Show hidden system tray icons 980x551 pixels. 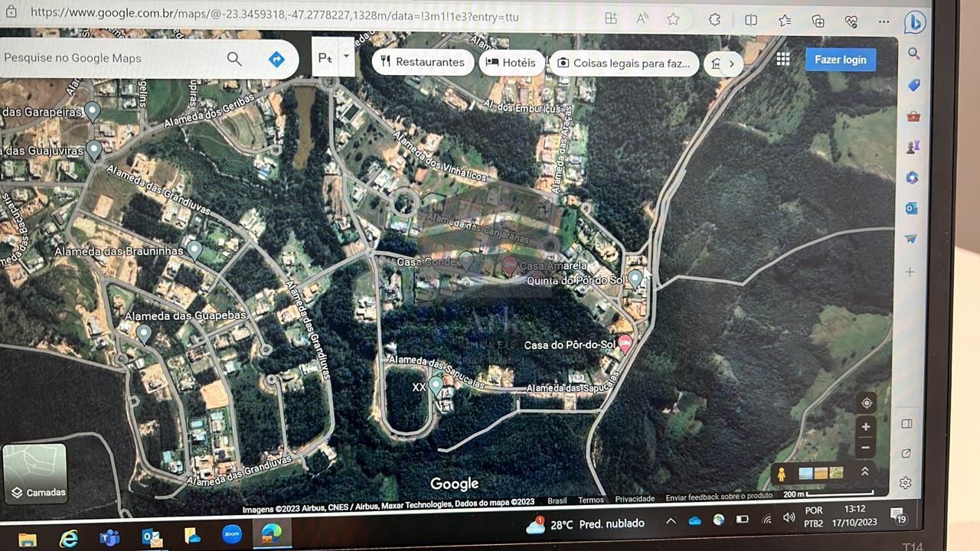click(x=671, y=521)
